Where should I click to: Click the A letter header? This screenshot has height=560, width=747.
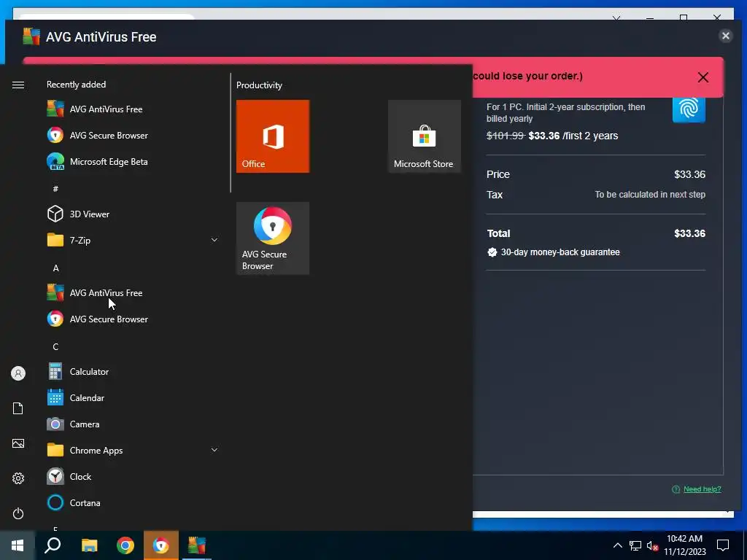55,268
